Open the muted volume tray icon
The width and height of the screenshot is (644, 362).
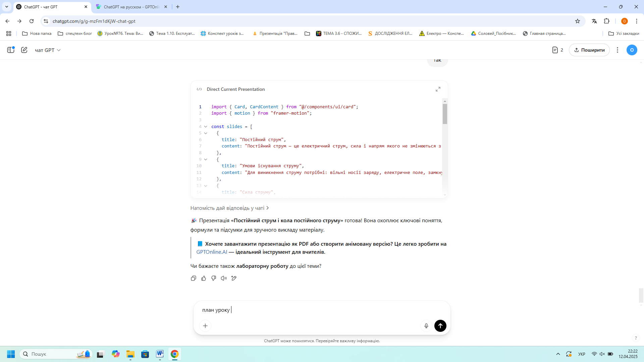click(x=602, y=354)
